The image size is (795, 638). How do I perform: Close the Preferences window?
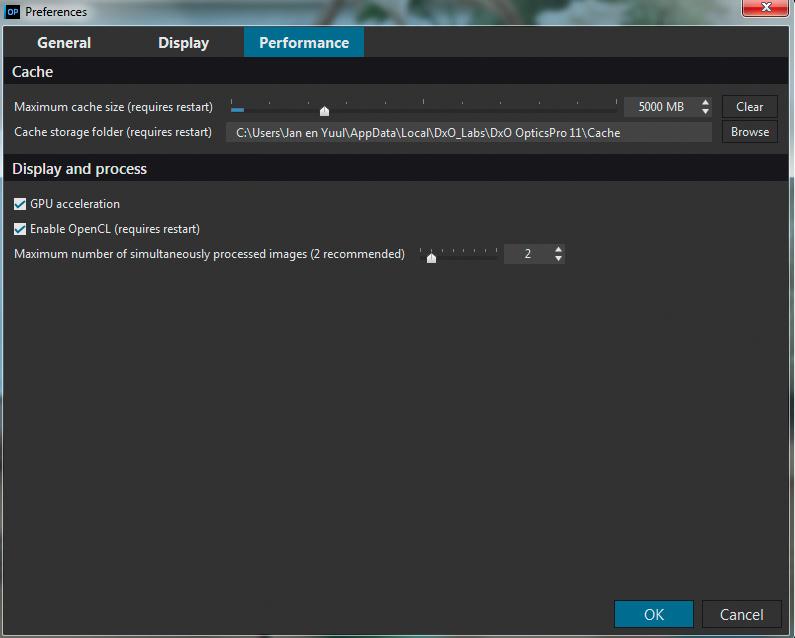pos(766,8)
